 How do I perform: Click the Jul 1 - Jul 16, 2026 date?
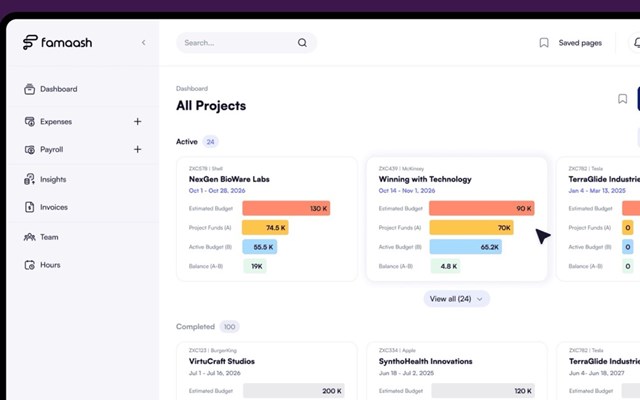214,373
